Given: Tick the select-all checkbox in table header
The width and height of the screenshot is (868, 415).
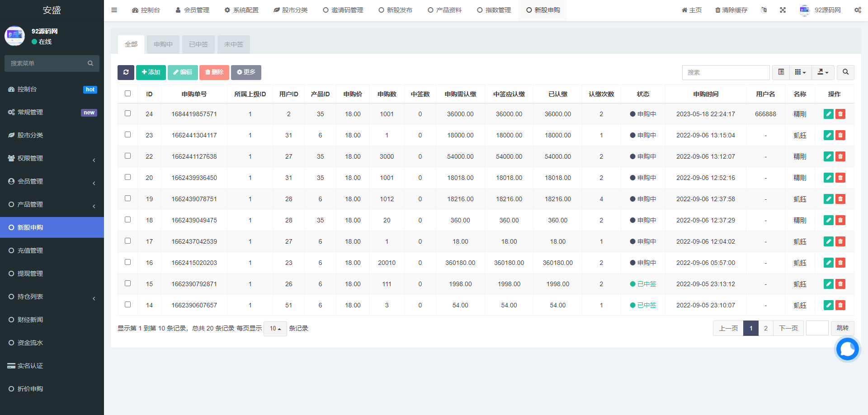Looking at the screenshot, I should pyautogui.click(x=127, y=94).
